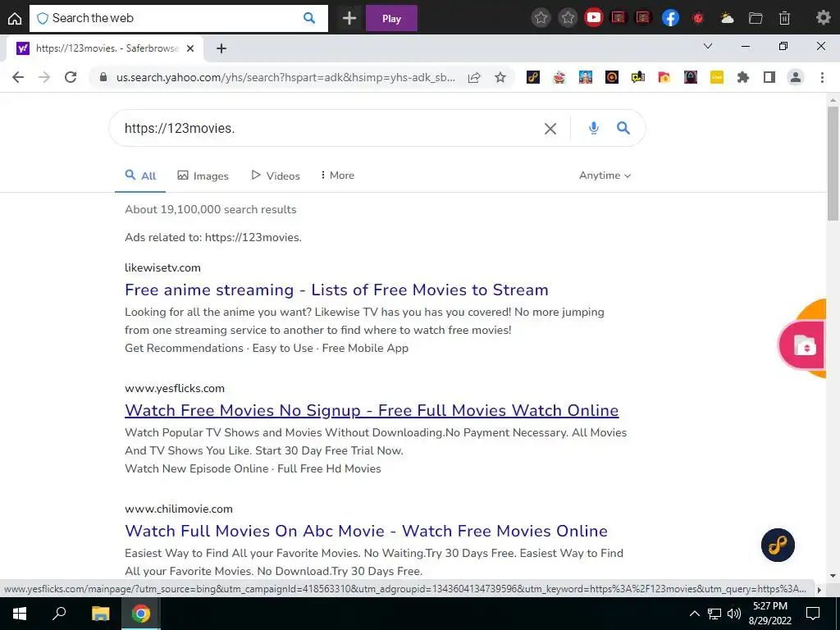Open the Windows Start menu
The width and height of the screenshot is (840, 630).
tap(20, 614)
